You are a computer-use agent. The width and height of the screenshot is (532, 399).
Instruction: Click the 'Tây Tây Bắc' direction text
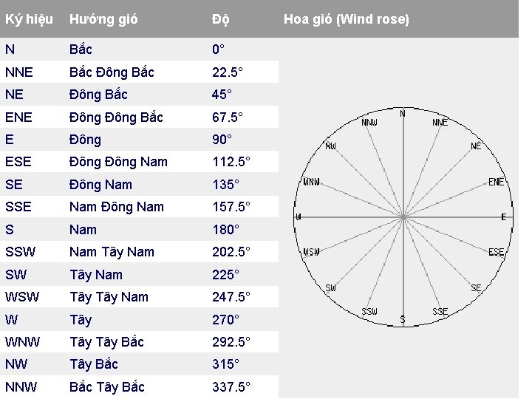(107, 342)
